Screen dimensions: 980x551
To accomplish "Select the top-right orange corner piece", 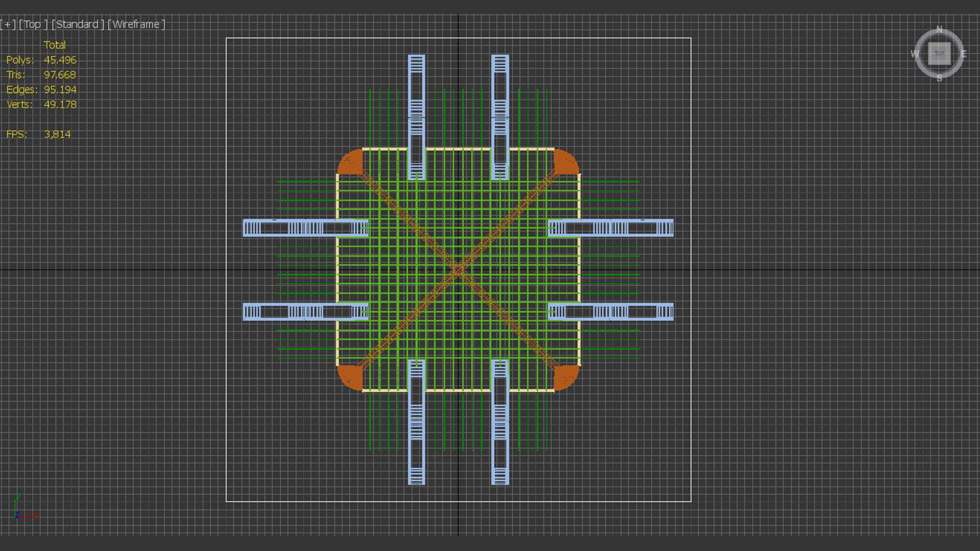I will click(x=566, y=162).
